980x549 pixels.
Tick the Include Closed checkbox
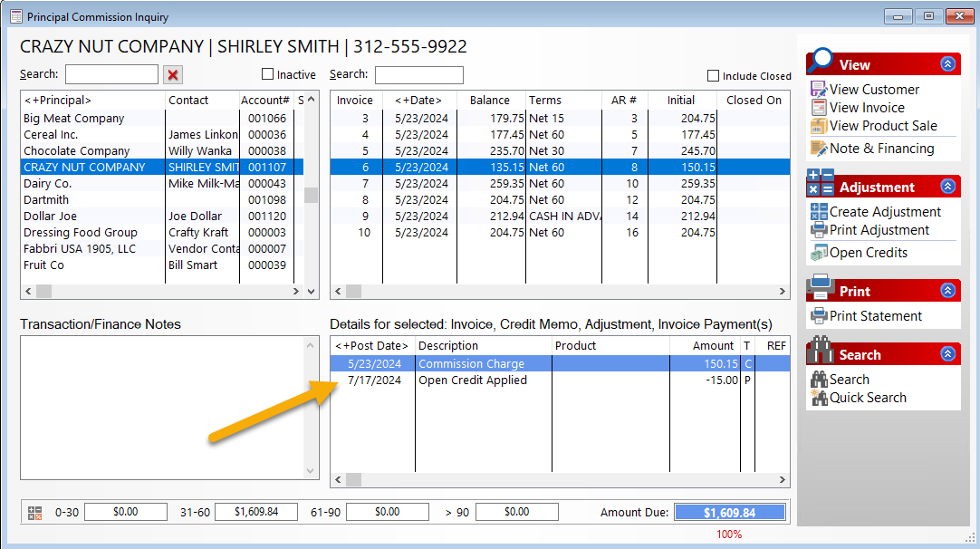(x=713, y=76)
